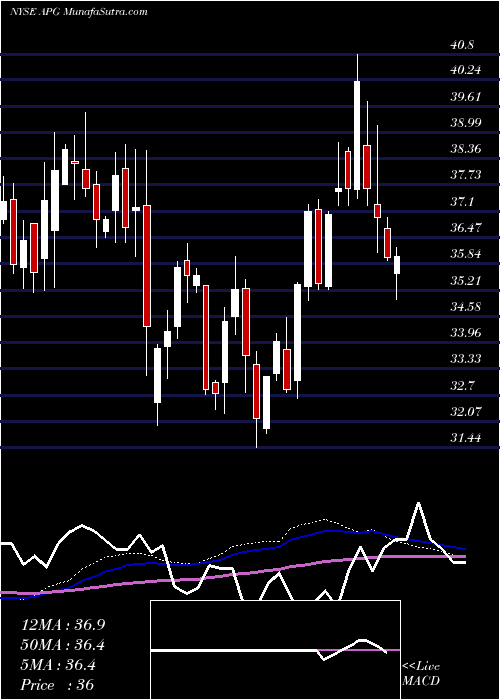Click the 35.21 price axis label
The image size is (500, 700).
click(465, 280)
